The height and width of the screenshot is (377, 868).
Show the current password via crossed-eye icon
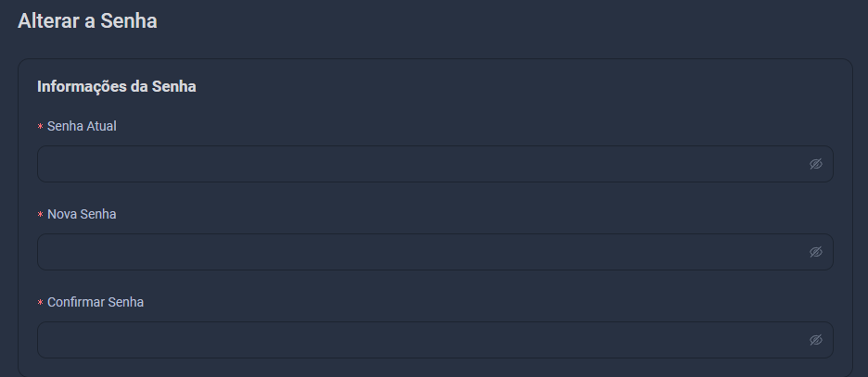815,164
